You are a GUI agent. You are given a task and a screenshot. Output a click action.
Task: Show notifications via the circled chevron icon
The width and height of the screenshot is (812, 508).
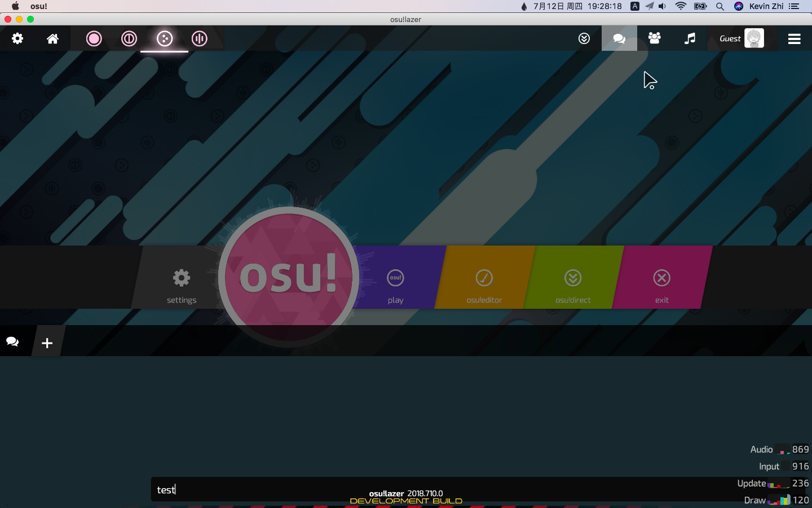(584, 38)
